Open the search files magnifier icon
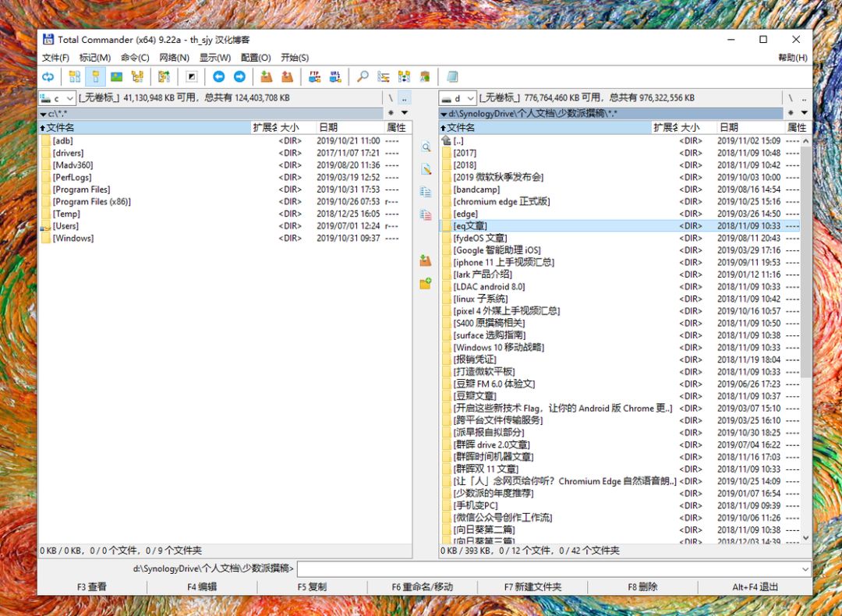Screen dimensions: 842x616 click(x=363, y=76)
